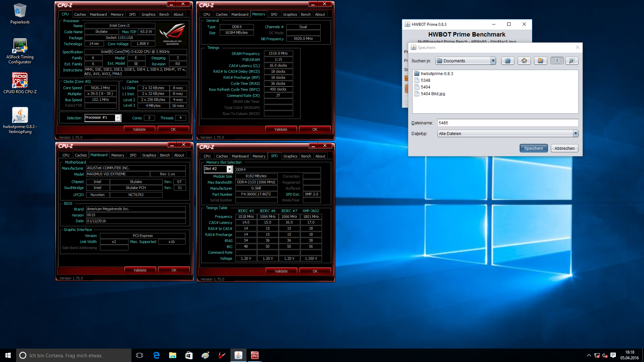Click the Cortana search circle icon
This screenshot has width=644, height=362.
(x=23, y=355)
